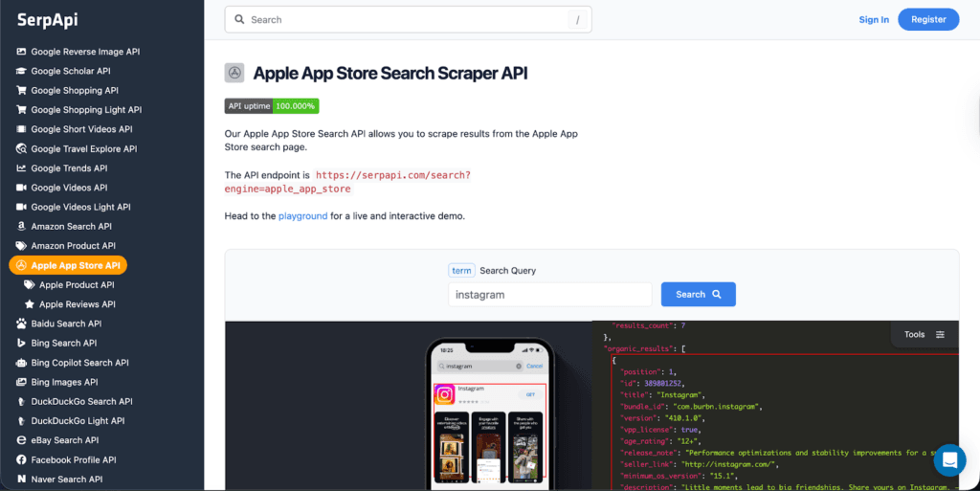Open the Tools menu in JSON panel

click(x=924, y=334)
